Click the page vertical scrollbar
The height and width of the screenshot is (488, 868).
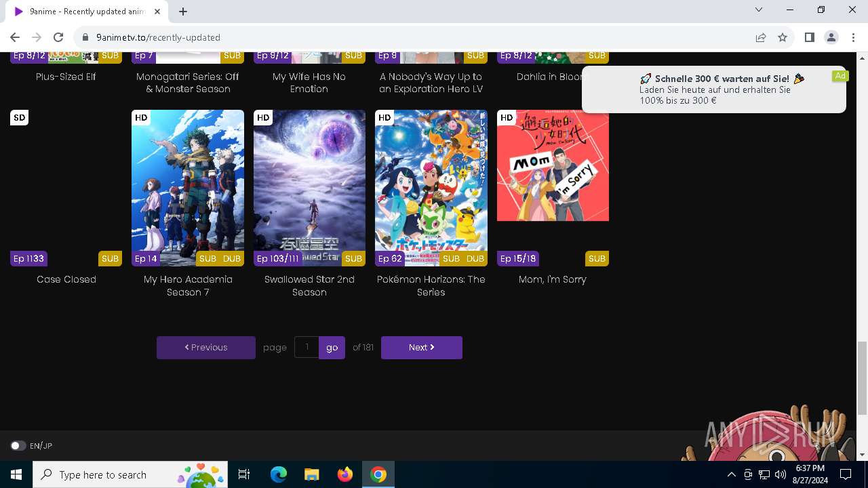pyautogui.click(x=863, y=378)
